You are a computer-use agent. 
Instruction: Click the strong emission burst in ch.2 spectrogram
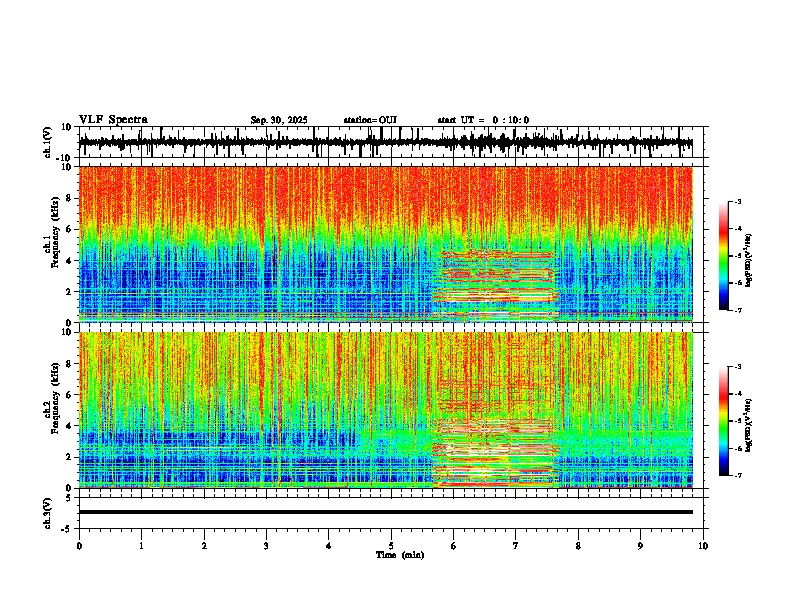point(495,452)
